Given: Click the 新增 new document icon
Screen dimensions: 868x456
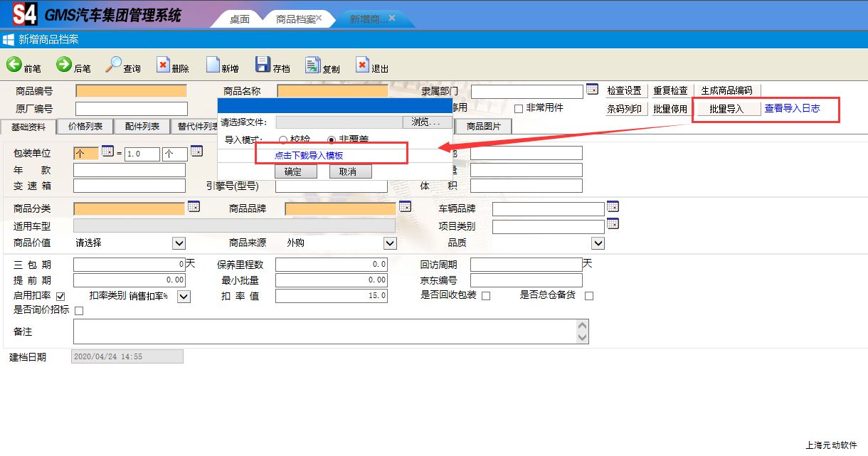Looking at the screenshot, I should (x=213, y=65).
